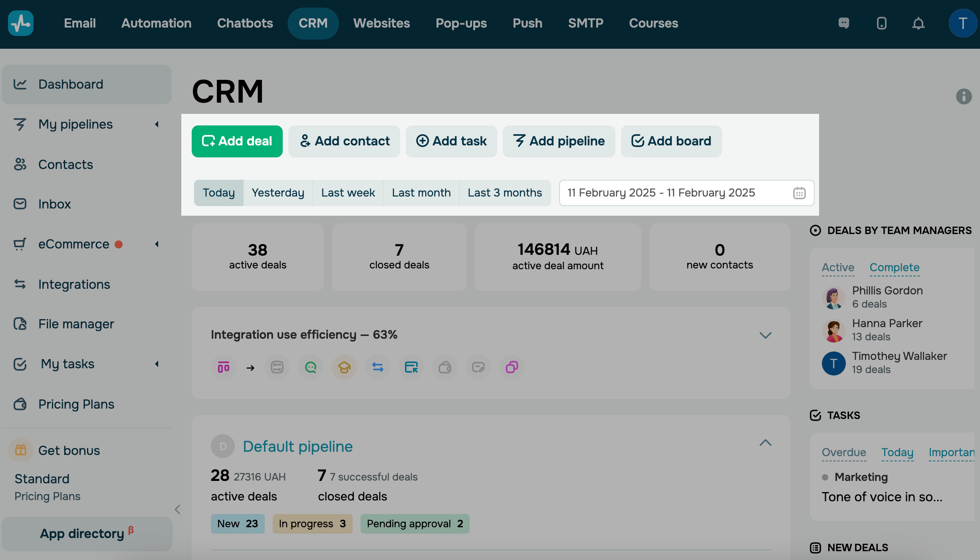Expand Integration use efficiency section
The width and height of the screenshot is (980, 560).
pyautogui.click(x=765, y=335)
